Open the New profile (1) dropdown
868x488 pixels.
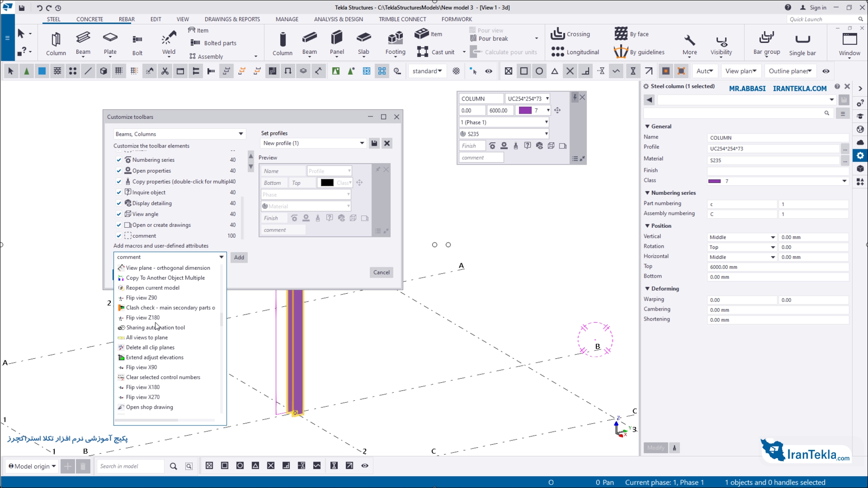[x=313, y=143]
